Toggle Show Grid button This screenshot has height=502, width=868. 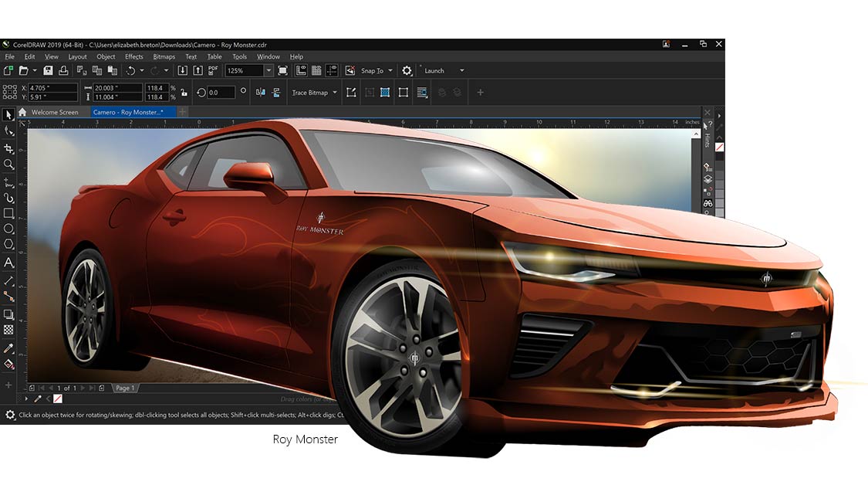(x=316, y=71)
